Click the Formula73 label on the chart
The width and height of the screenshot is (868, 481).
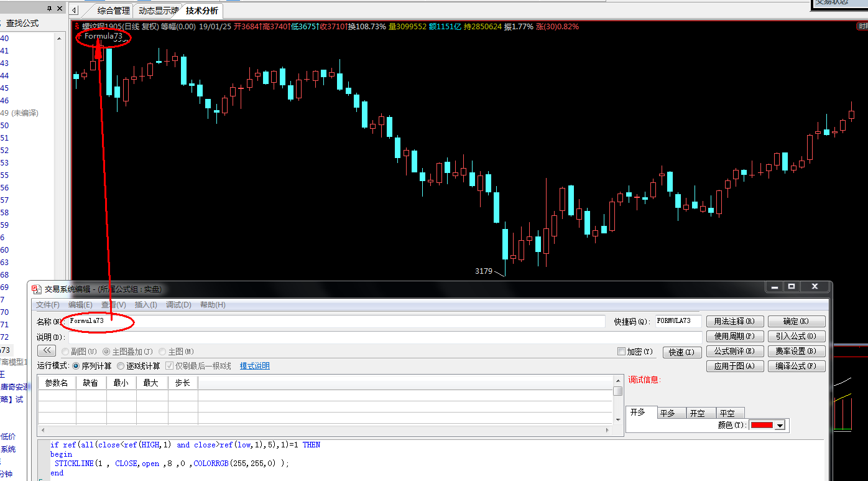(x=103, y=36)
